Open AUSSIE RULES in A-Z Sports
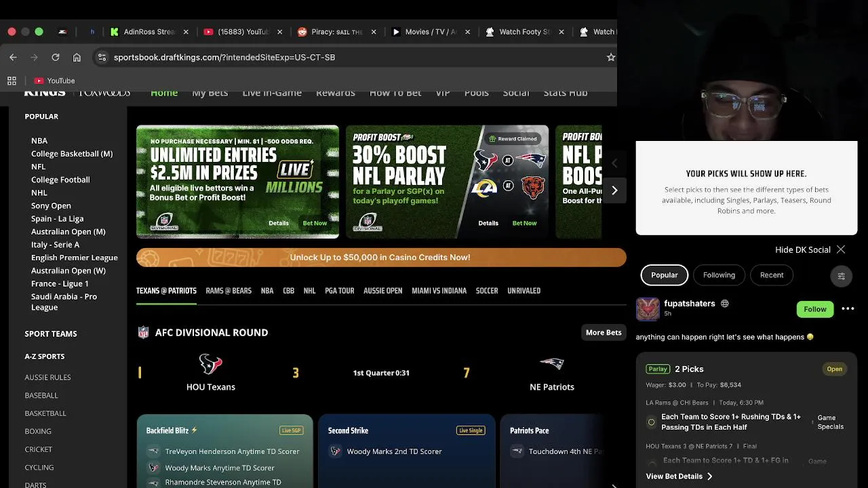 [47, 378]
